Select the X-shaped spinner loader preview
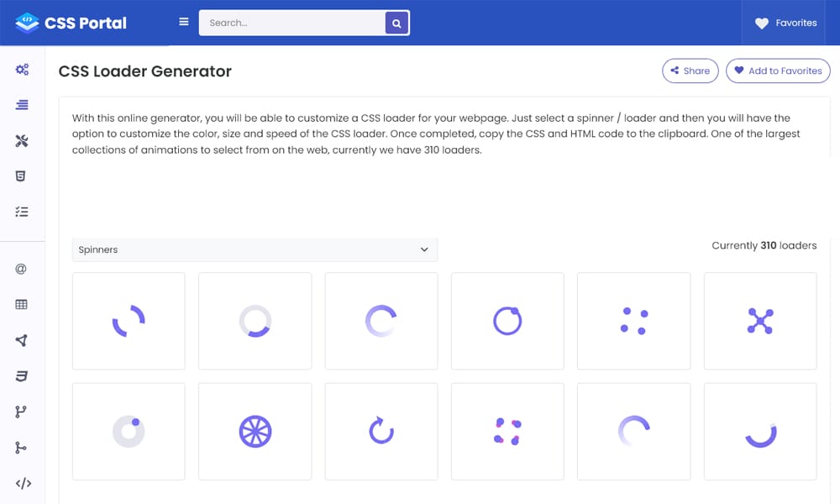840x504 pixels. 760,321
